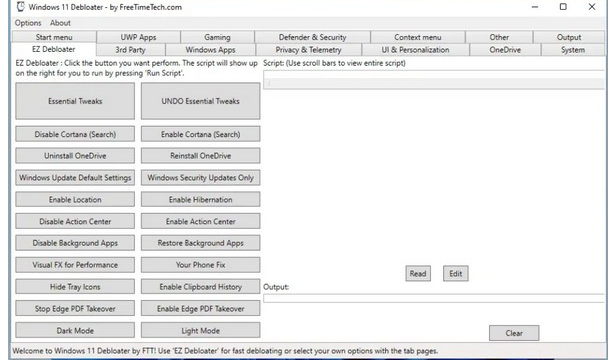Select the EZ Debloater tab
The image size is (609, 360).
54,49
